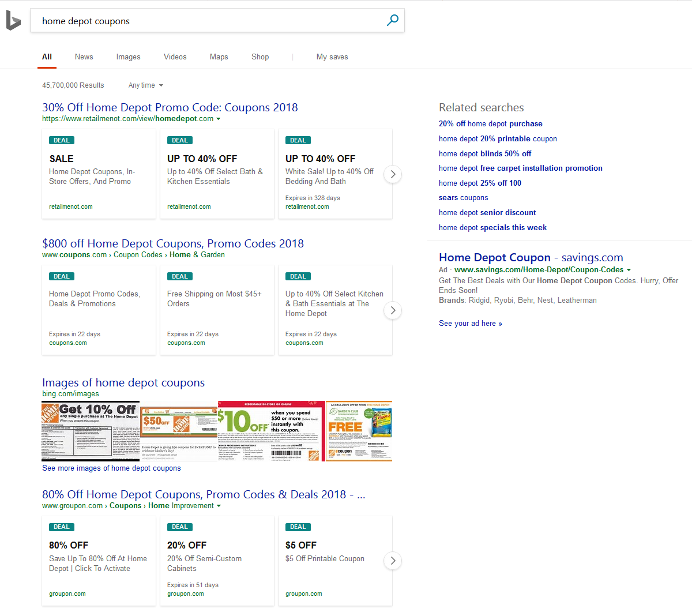Open the 'Get 10% Off' coupon image

click(91, 431)
